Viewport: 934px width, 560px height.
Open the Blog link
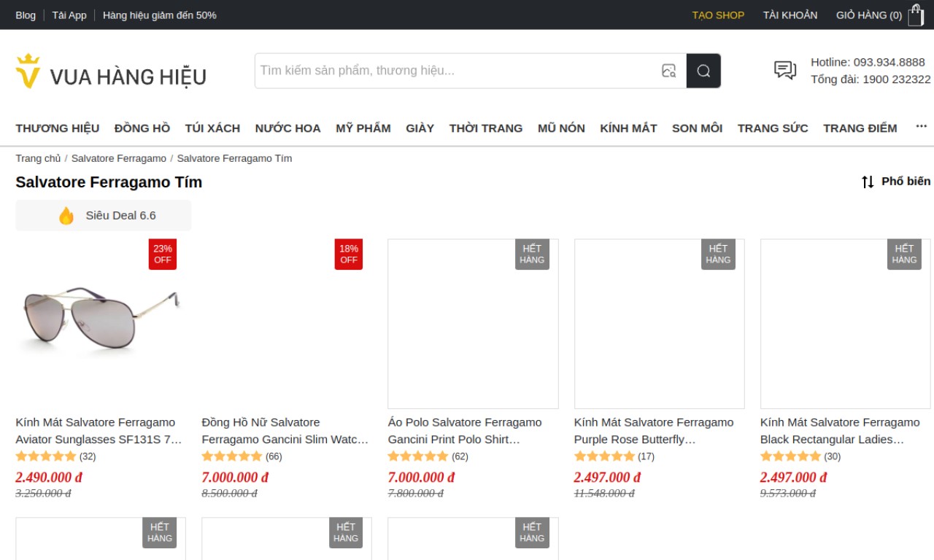tap(26, 15)
